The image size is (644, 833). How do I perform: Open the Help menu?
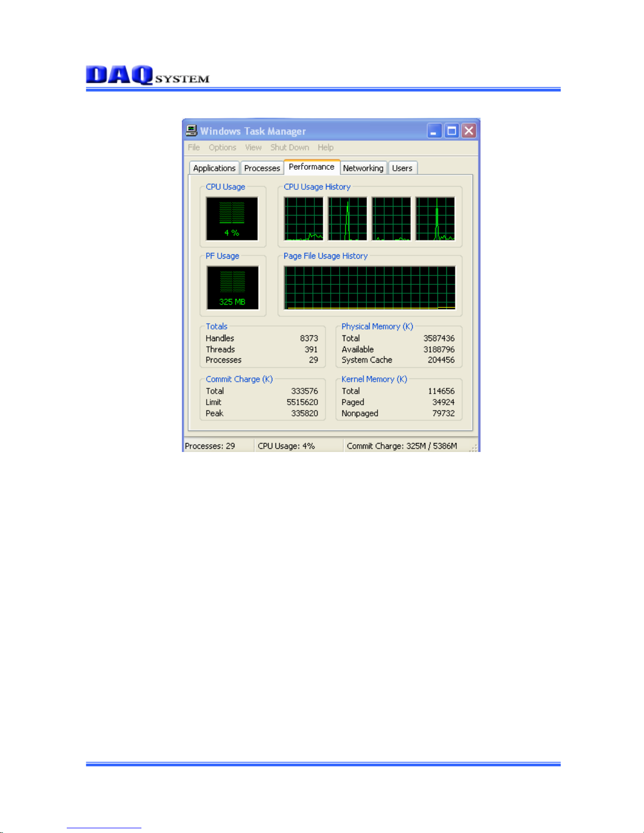tap(325, 148)
